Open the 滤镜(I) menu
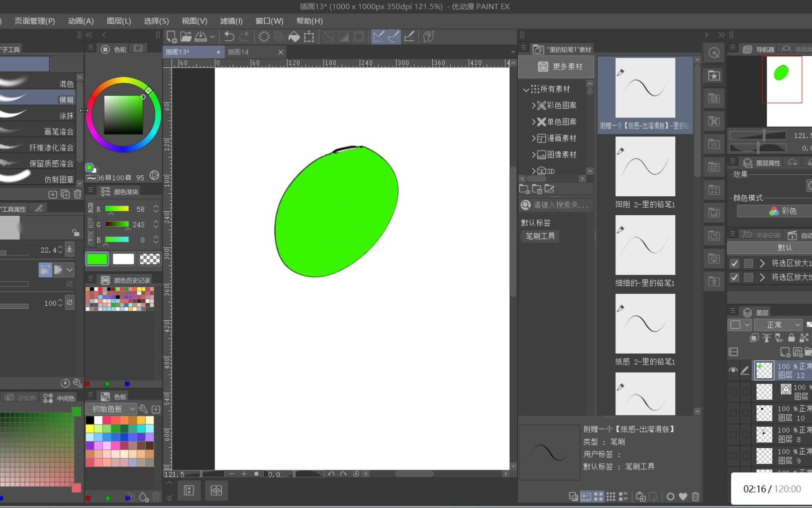Screen dimensions: 812x508 tap(231, 21)
